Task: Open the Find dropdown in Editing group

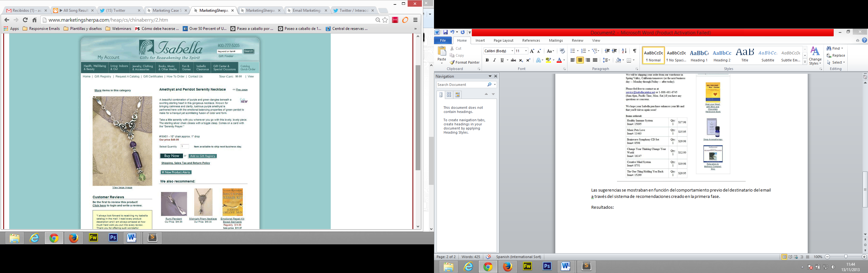Action: [x=842, y=48]
